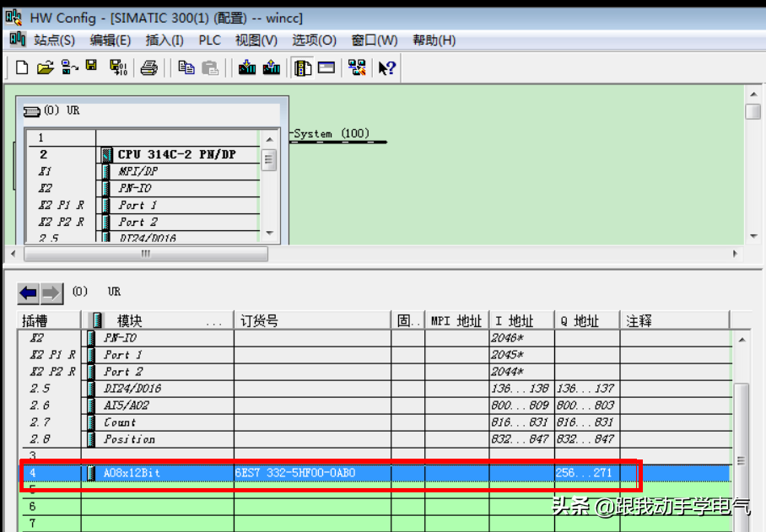Click the 订货号 column header
766x532 pixels.
pyautogui.click(x=313, y=320)
